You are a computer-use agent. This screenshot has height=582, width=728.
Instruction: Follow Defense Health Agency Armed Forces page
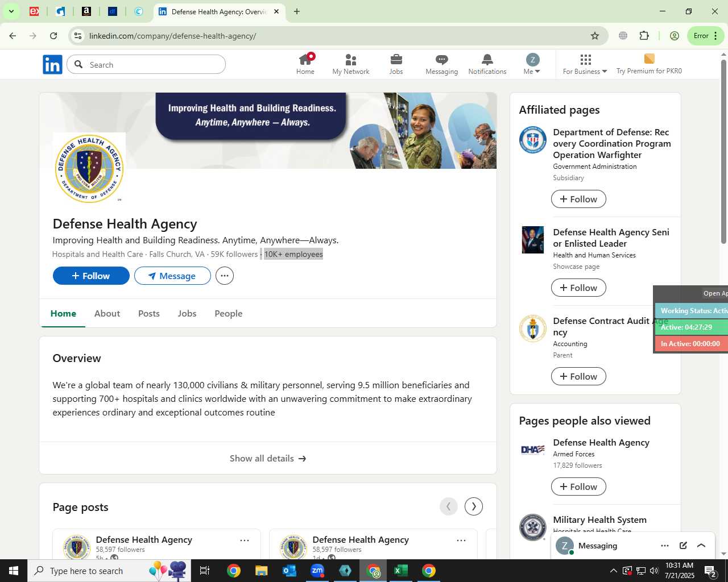tap(578, 487)
